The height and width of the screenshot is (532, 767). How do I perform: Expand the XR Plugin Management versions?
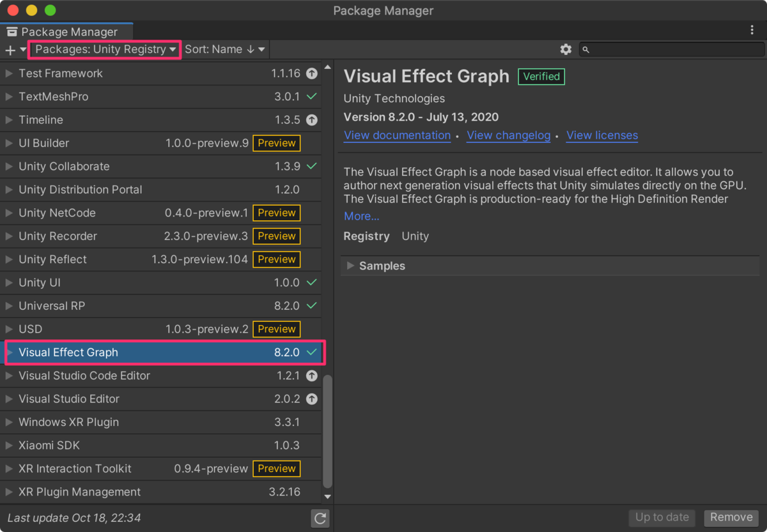(9, 492)
